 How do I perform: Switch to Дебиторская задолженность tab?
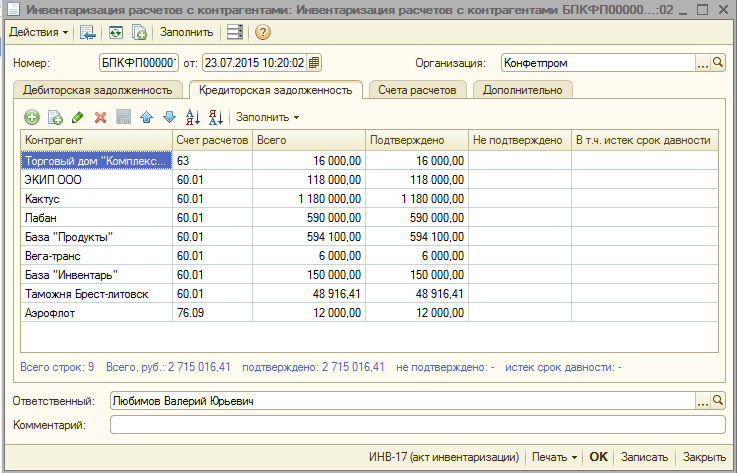98,90
